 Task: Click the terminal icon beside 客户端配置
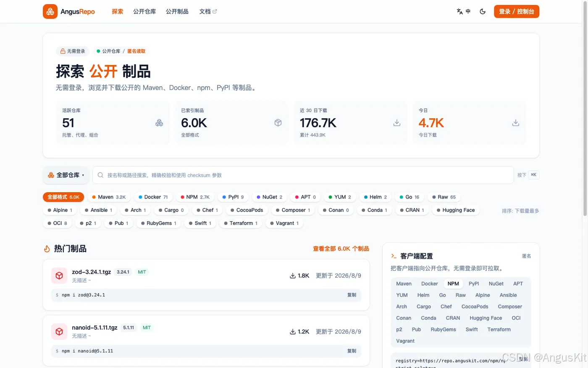(x=394, y=256)
